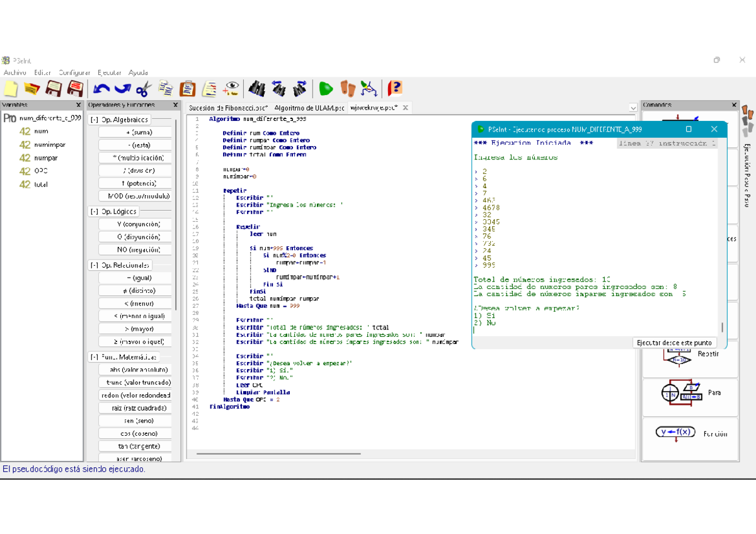
Task: Collapse the Op. Relacionales section
Action: pyautogui.click(x=94, y=266)
